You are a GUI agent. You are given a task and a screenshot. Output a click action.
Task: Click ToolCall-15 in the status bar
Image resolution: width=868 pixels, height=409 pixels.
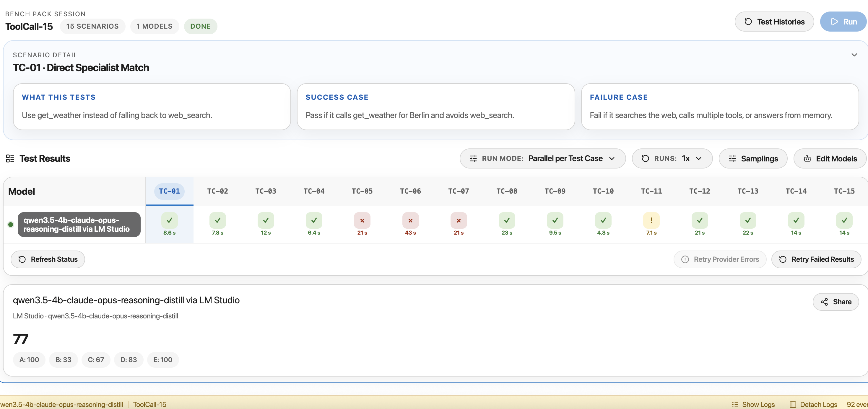pyautogui.click(x=149, y=405)
